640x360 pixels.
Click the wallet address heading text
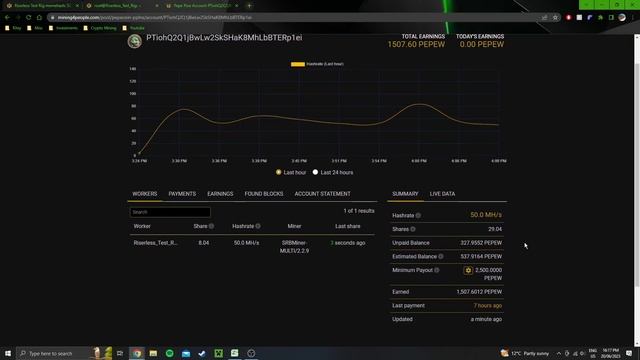coord(224,38)
